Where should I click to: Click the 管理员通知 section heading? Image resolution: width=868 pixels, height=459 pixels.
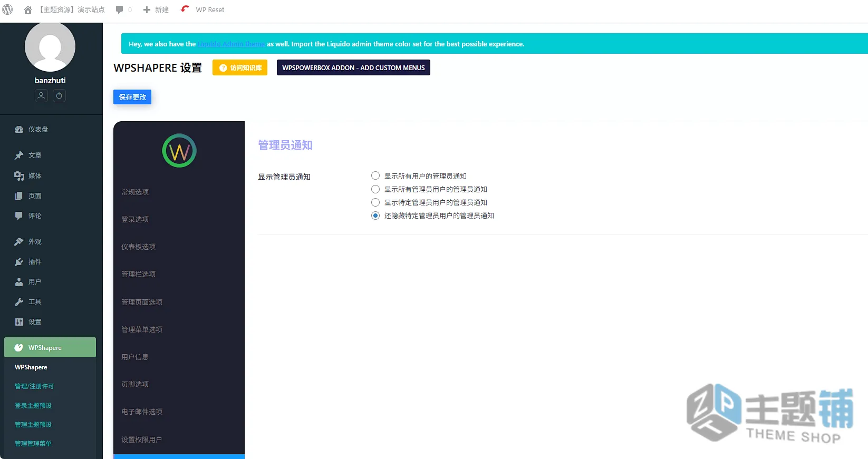285,145
